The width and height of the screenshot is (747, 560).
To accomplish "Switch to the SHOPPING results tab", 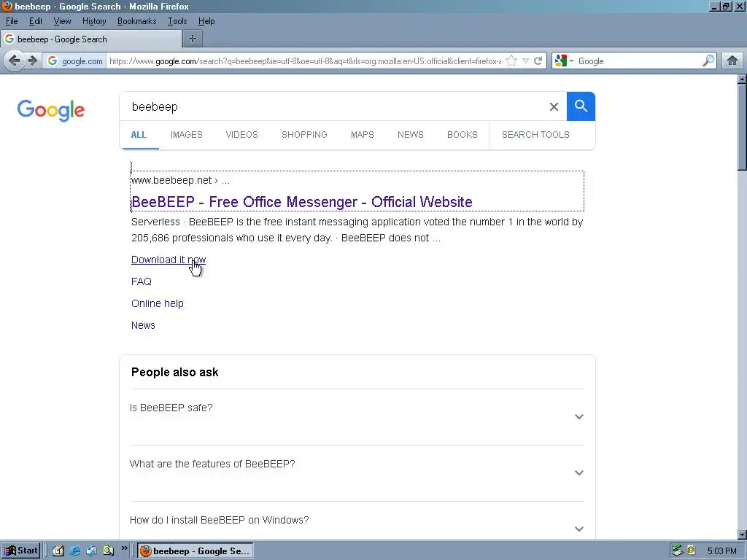I will [x=304, y=135].
